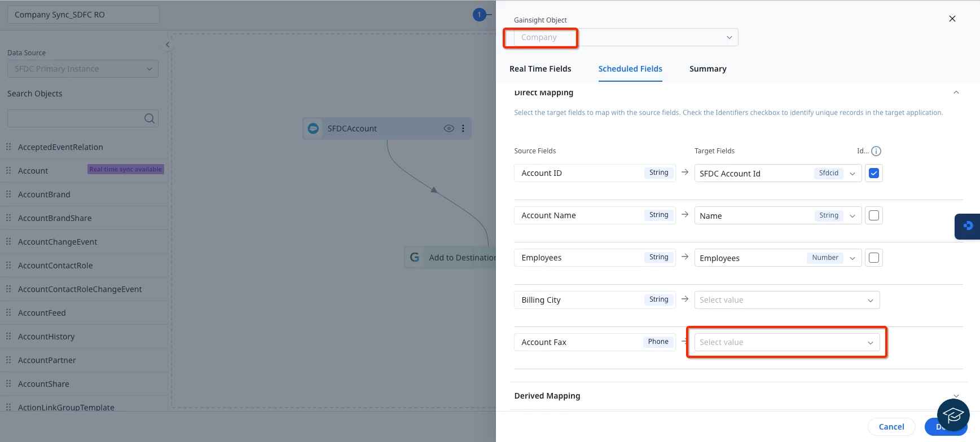Click the Cancel button
The image size is (980, 442).
[891, 427]
